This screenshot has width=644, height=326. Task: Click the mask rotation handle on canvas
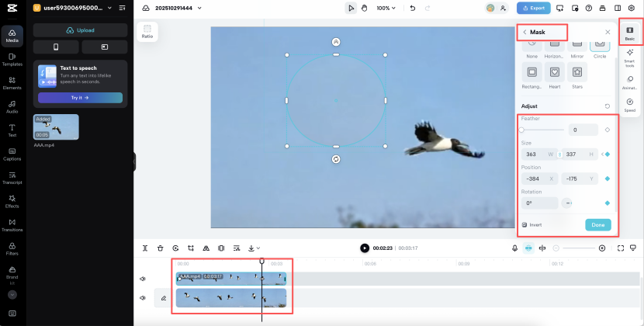click(336, 159)
